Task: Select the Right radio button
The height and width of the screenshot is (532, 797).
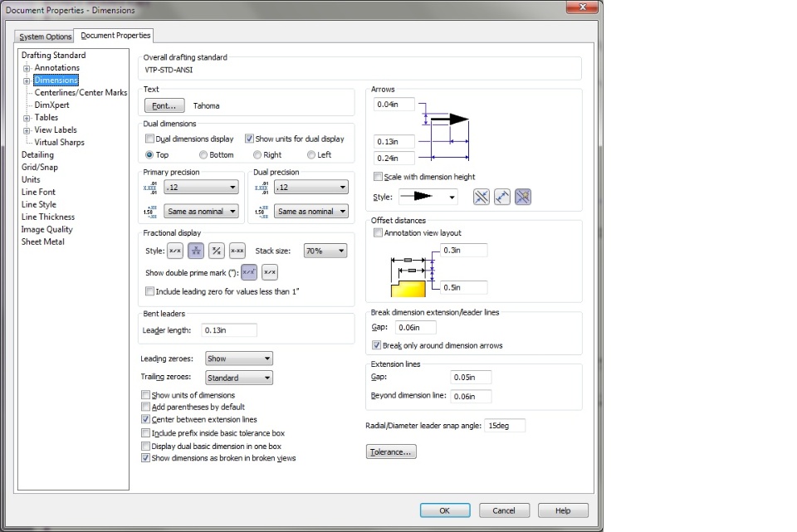Action: [x=257, y=154]
